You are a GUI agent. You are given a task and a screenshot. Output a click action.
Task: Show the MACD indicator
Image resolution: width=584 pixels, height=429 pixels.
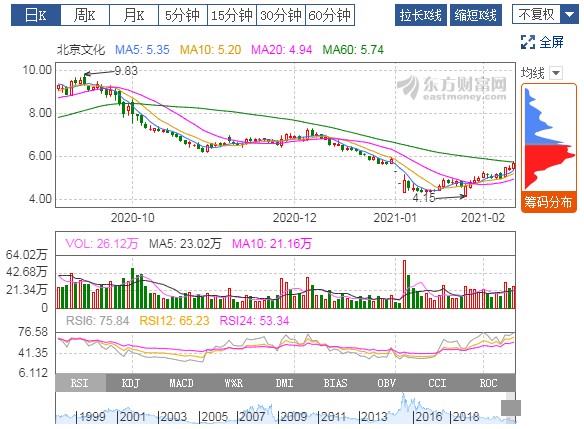(181, 383)
